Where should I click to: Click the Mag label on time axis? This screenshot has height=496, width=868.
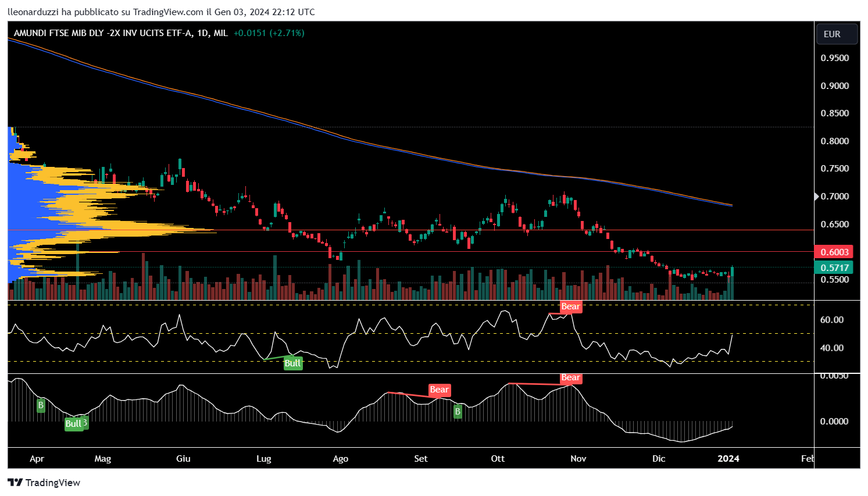coord(103,459)
